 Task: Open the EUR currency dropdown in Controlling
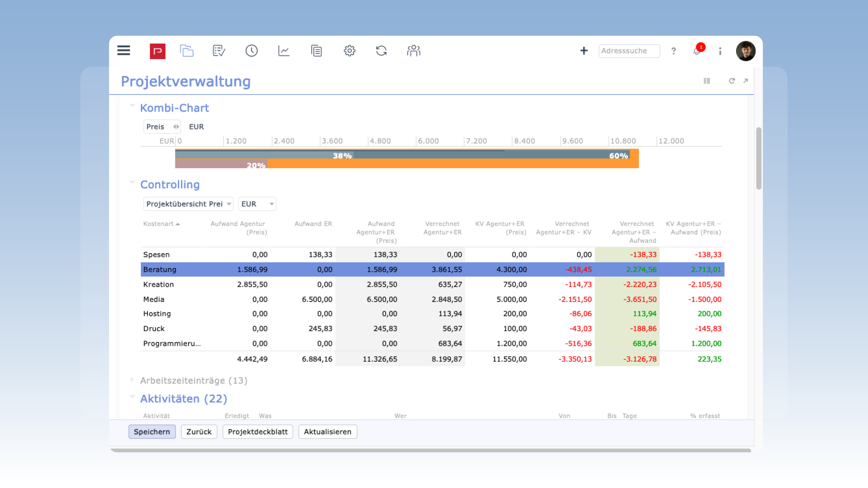(257, 204)
